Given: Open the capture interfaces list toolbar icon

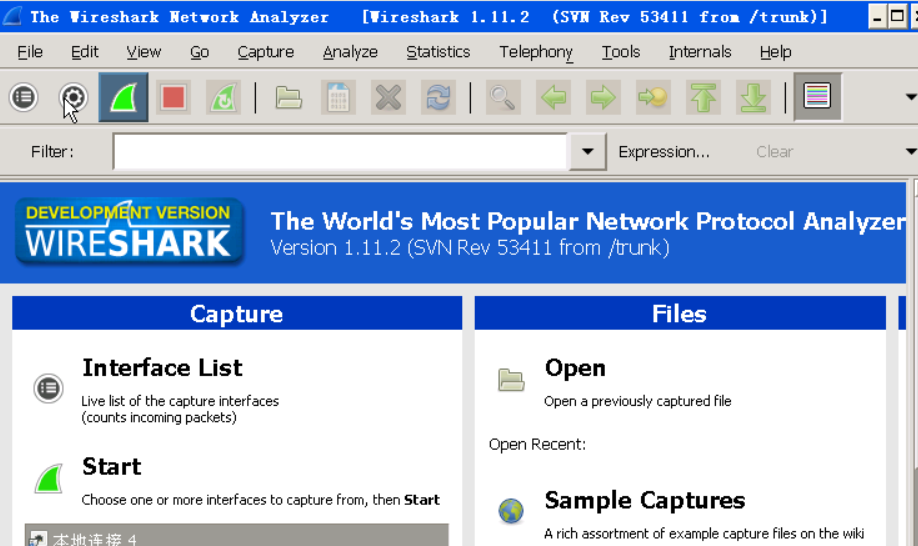Looking at the screenshot, I should 24,97.
